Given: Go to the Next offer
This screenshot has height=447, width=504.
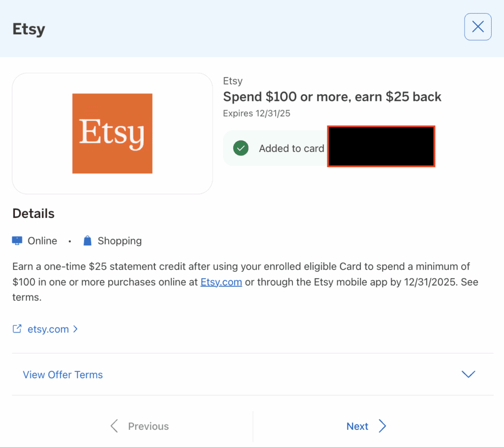Looking at the screenshot, I should [357, 426].
